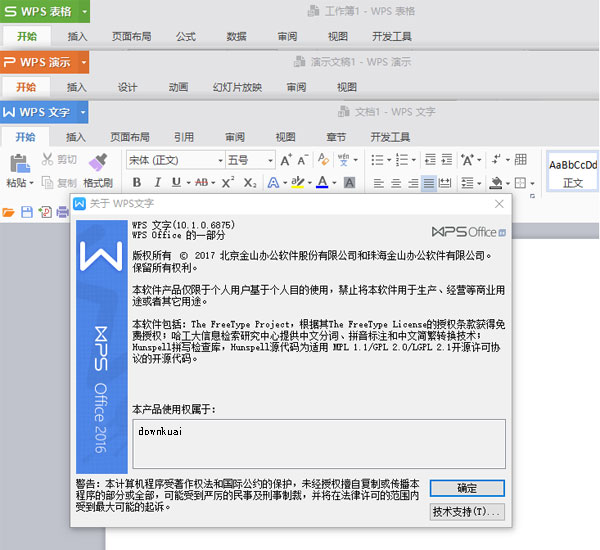The image size is (600, 550).
Task: Expand the underline style arrow
Action: click(x=188, y=183)
